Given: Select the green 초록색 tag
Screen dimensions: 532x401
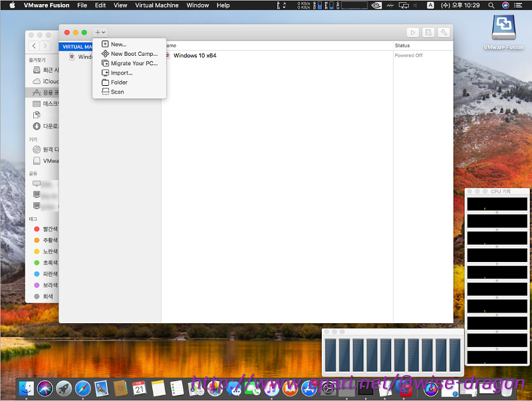Looking at the screenshot, I should click(45, 263).
